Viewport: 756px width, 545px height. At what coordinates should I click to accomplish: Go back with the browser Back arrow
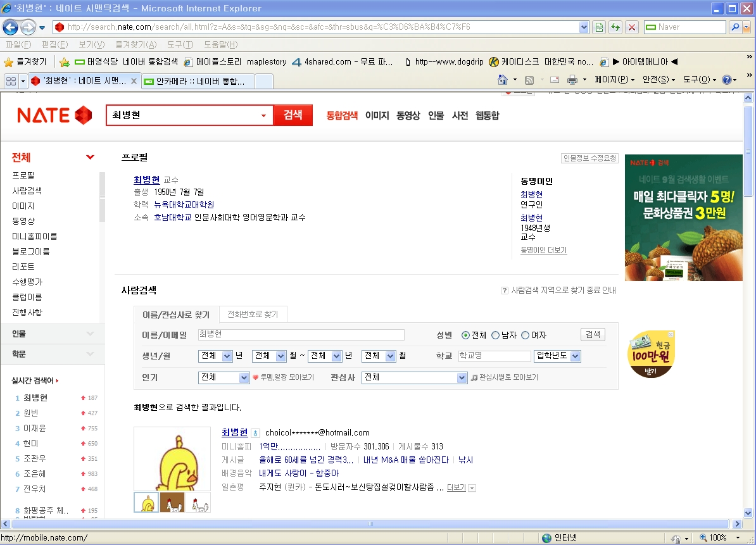point(11,27)
